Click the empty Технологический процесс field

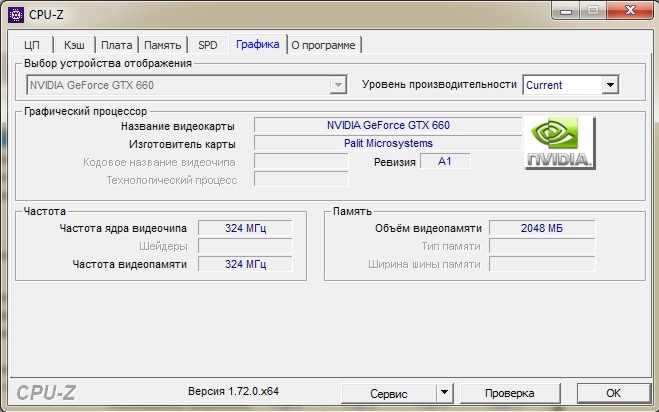click(301, 180)
